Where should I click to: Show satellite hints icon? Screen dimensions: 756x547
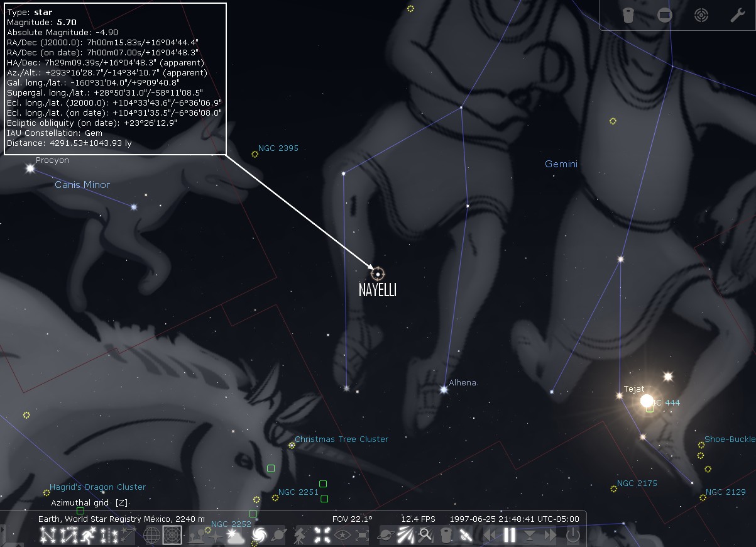[x=464, y=535]
